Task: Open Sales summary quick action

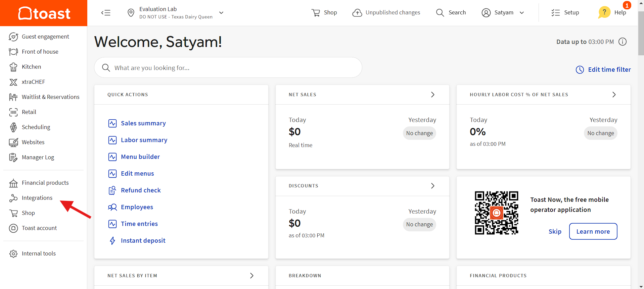Action: 143,123
